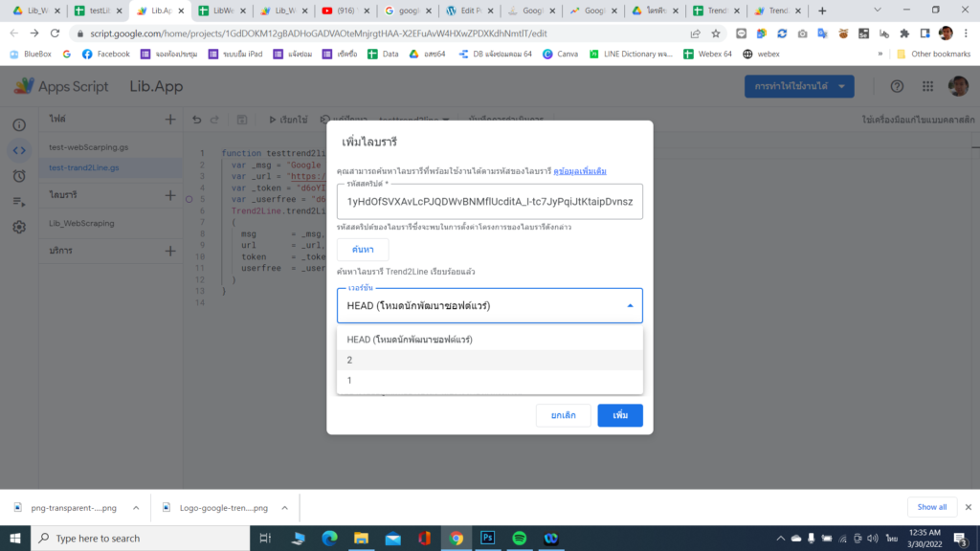This screenshot has height=551, width=980.
Task: Open Project Settings gear in sidebar
Action: click(19, 228)
